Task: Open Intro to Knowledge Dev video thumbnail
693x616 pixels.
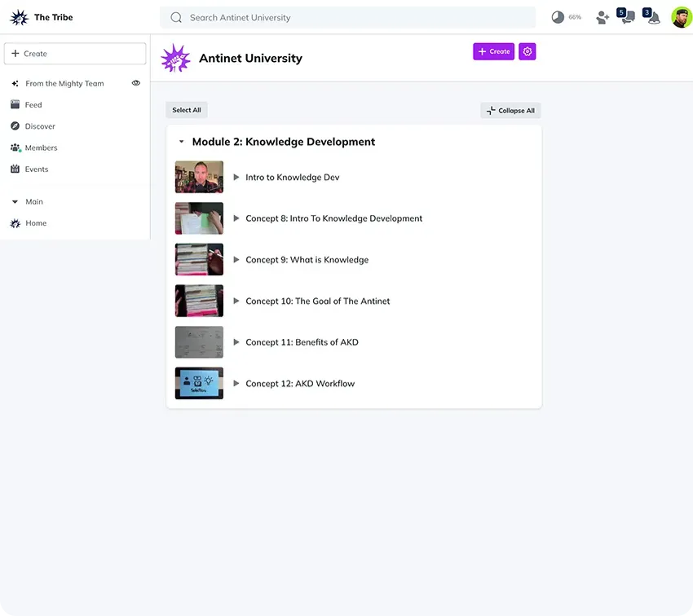Action: (x=199, y=177)
